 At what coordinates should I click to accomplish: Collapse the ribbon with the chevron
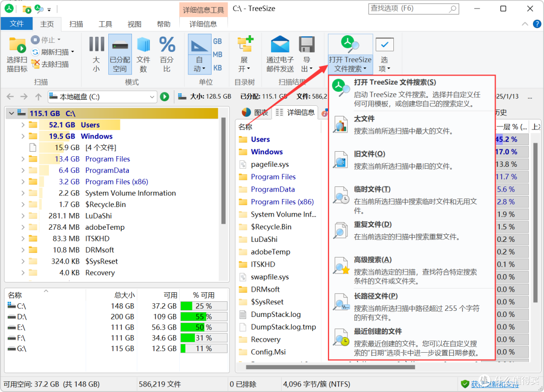(x=525, y=24)
